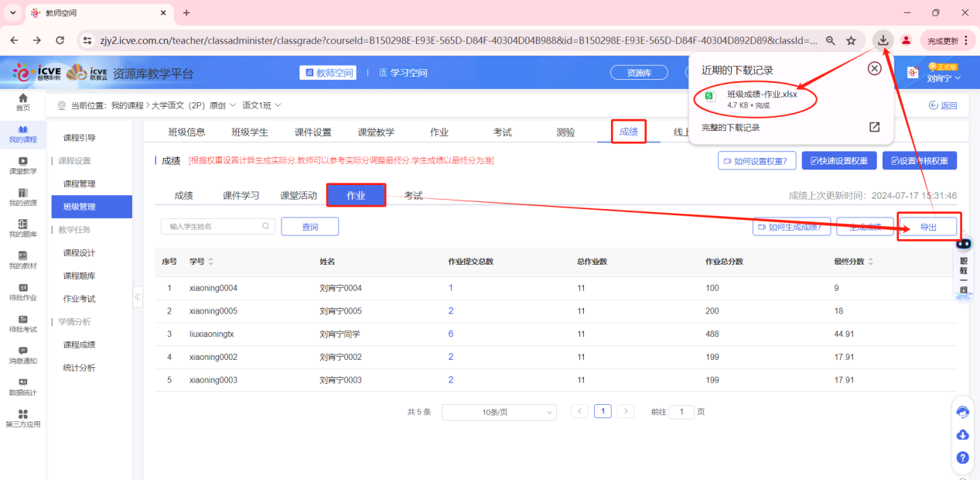The height and width of the screenshot is (480, 980).
Task: Click the student name search field
Action: 213,226
